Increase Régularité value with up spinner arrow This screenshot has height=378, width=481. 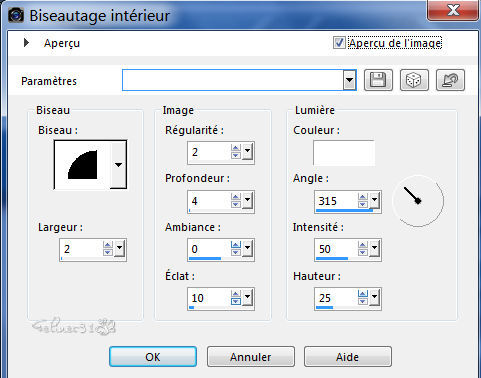tap(236, 148)
